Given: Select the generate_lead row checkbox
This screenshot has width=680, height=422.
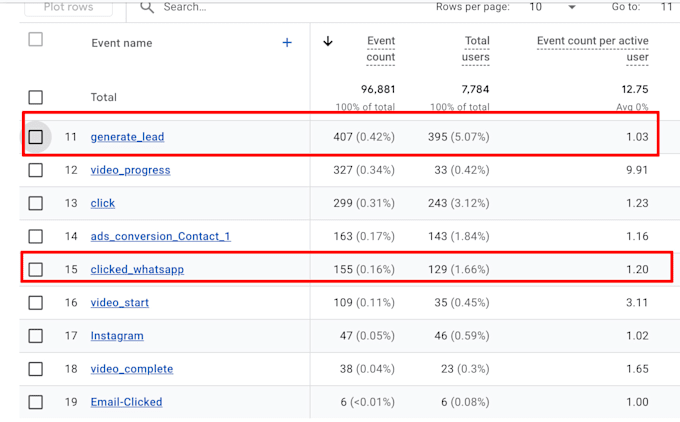Looking at the screenshot, I should point(36,137).
